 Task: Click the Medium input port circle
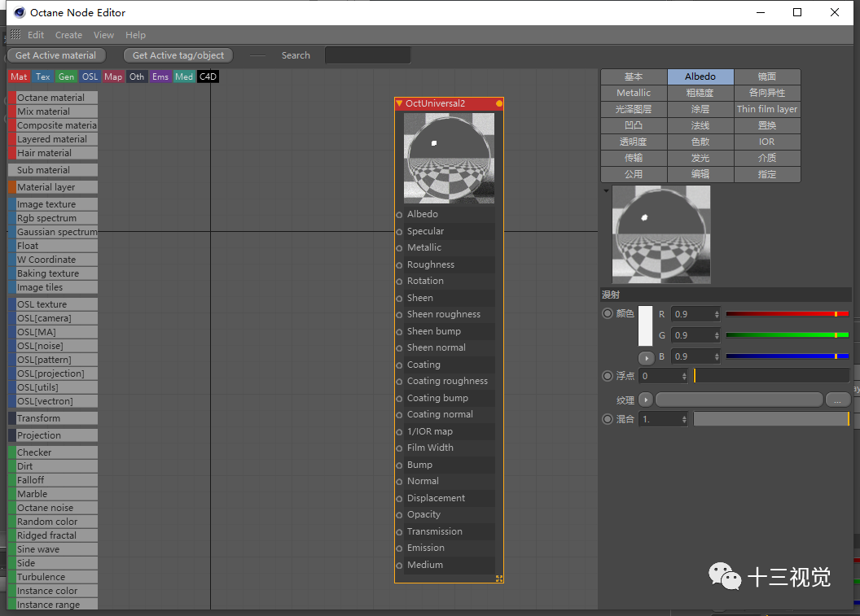[399, 566]
